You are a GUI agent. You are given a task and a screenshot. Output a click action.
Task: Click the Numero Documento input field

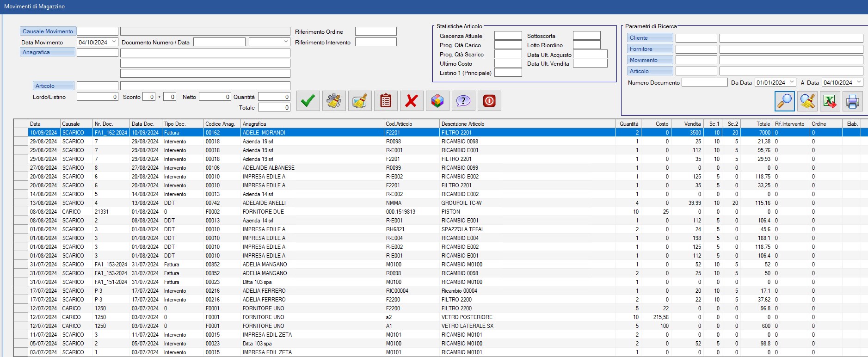point(704,82)
